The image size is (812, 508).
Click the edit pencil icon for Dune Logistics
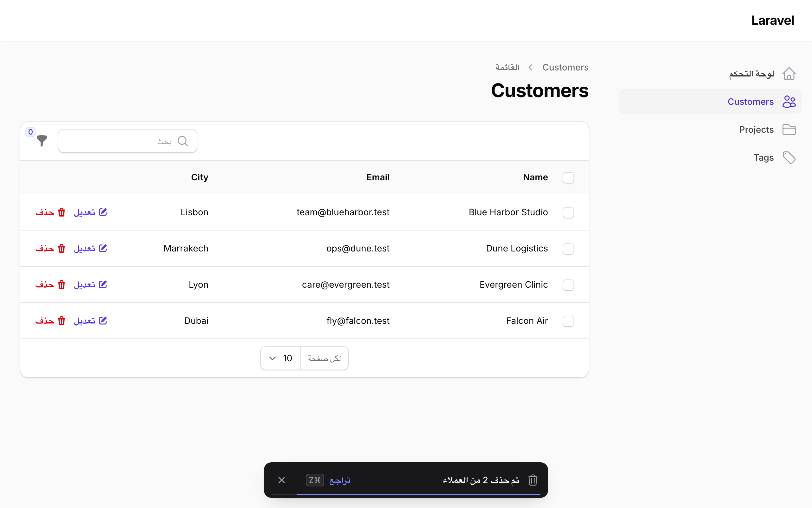[x=103, y=248]
